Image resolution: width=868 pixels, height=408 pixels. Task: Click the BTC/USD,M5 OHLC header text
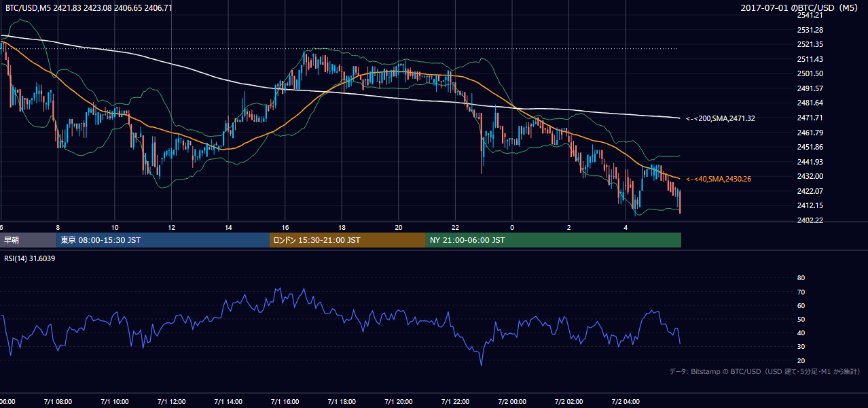pyautogui.click(x=88, y=7)
